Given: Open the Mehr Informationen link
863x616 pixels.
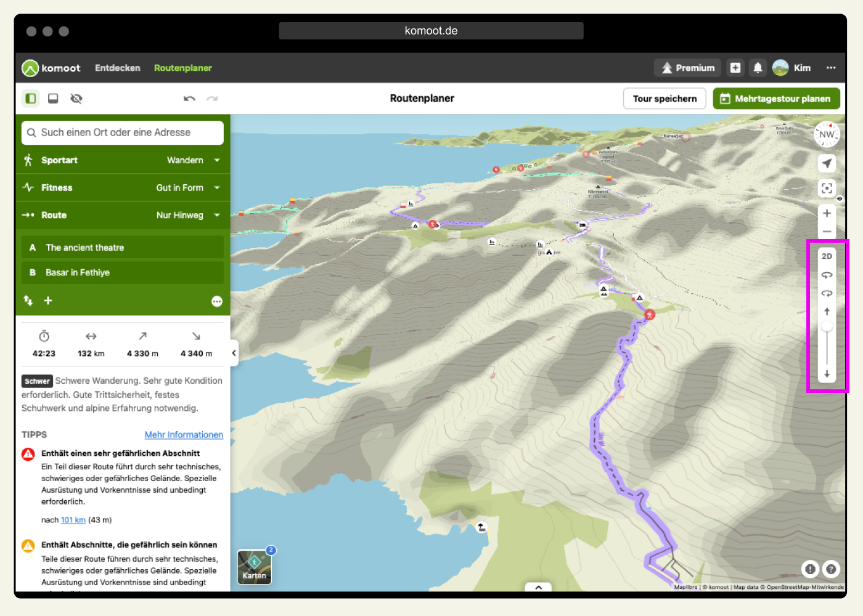Looking at the screenshot, I should click(x=184, y=435).
